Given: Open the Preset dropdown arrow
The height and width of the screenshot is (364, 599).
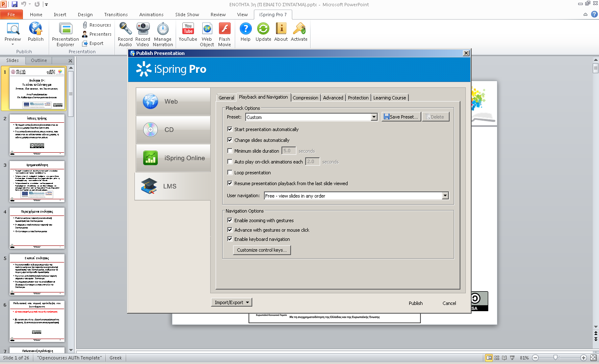Looking at the screenshot, I should click(x=374, y=117).
